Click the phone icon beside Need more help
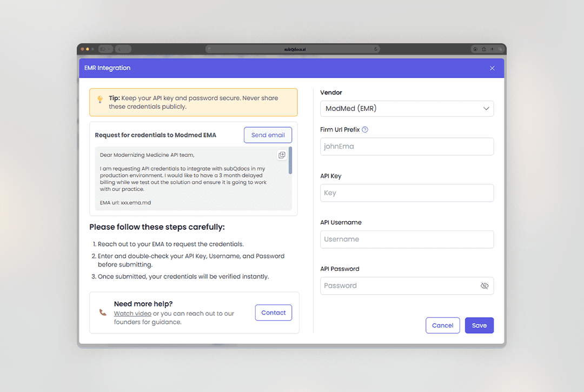This screenshot has height=392, width=584. coord(103,313)
